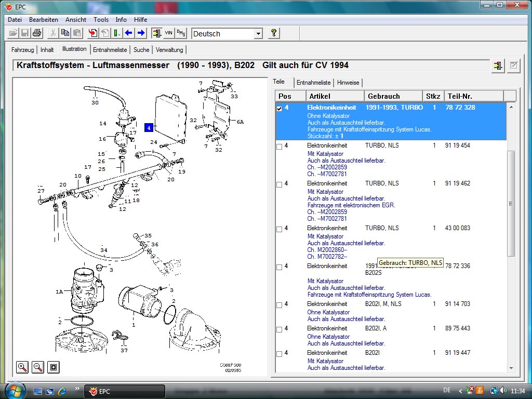Screen dimensions: 532x399
Task: Sort by the Artikel column header
Action: 335,96
